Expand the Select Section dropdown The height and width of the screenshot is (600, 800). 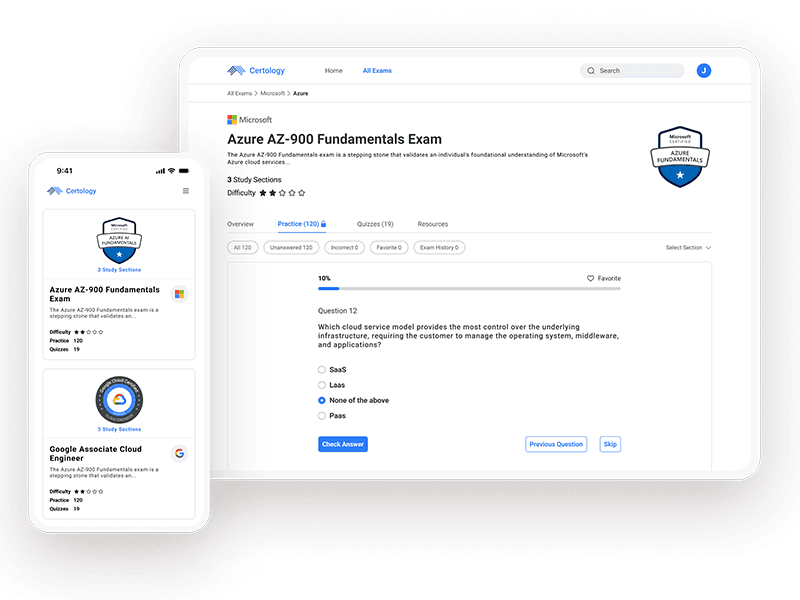point(688,247)
